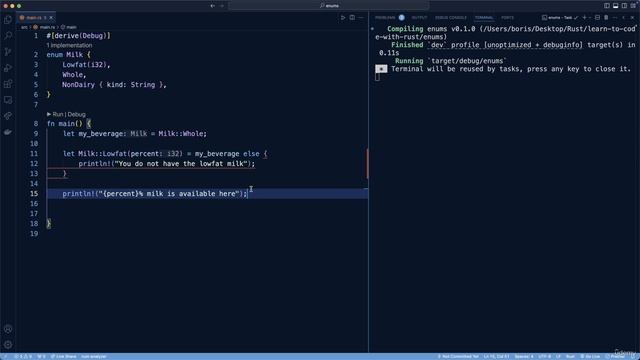Open Remote Explorer in activity bar
Viewport: 640px width, 360px height.
click(x=8, y=100)
